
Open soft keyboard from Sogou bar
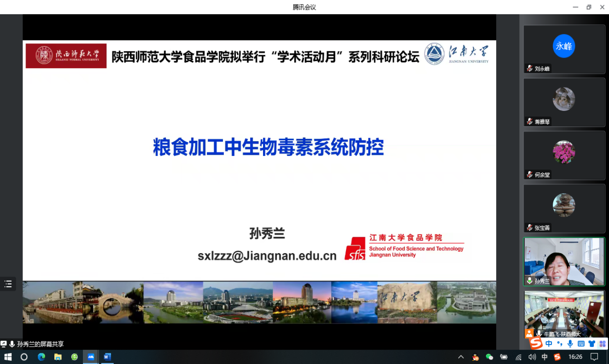tap(581, 344)
